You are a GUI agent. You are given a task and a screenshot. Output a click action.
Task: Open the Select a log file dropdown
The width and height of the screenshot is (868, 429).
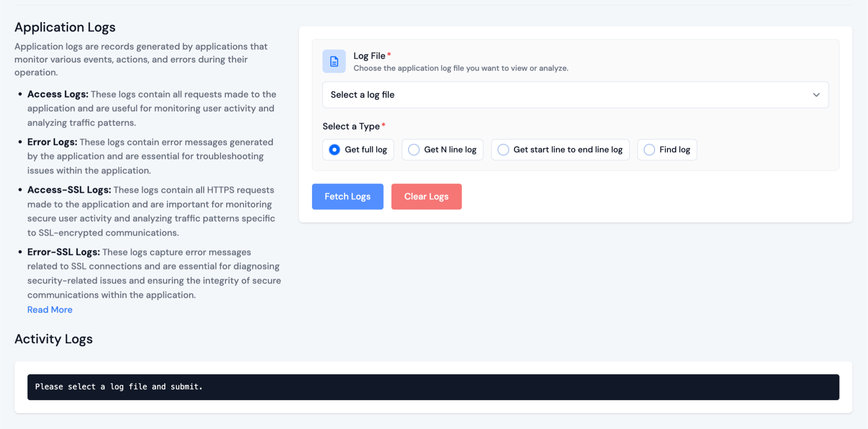point(575,95)
